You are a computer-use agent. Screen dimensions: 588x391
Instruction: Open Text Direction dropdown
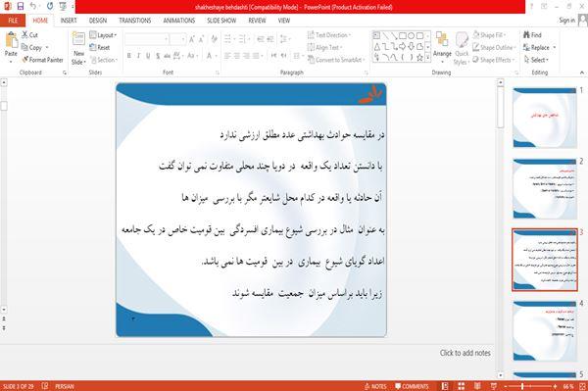[329, 35]
